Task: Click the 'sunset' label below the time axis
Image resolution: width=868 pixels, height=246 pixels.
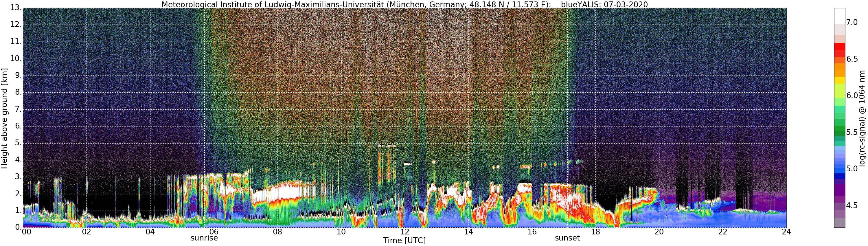Action: coord(567,238)
